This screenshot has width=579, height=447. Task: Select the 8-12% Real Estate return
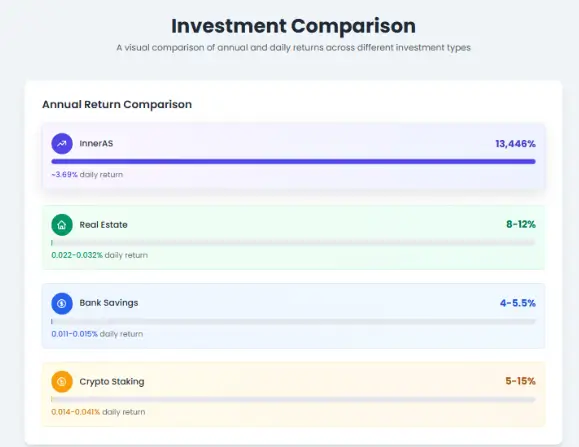(x=521, y=224)
